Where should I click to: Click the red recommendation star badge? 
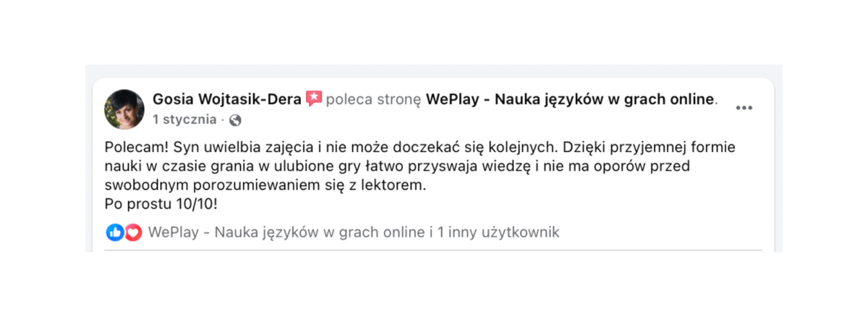pos(314,99)
